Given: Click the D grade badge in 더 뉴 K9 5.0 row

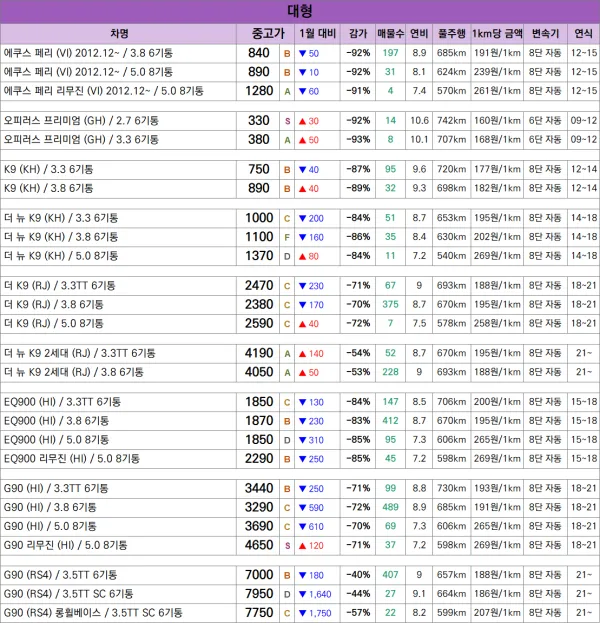Looking at the screenshot, I should point(287,256).
